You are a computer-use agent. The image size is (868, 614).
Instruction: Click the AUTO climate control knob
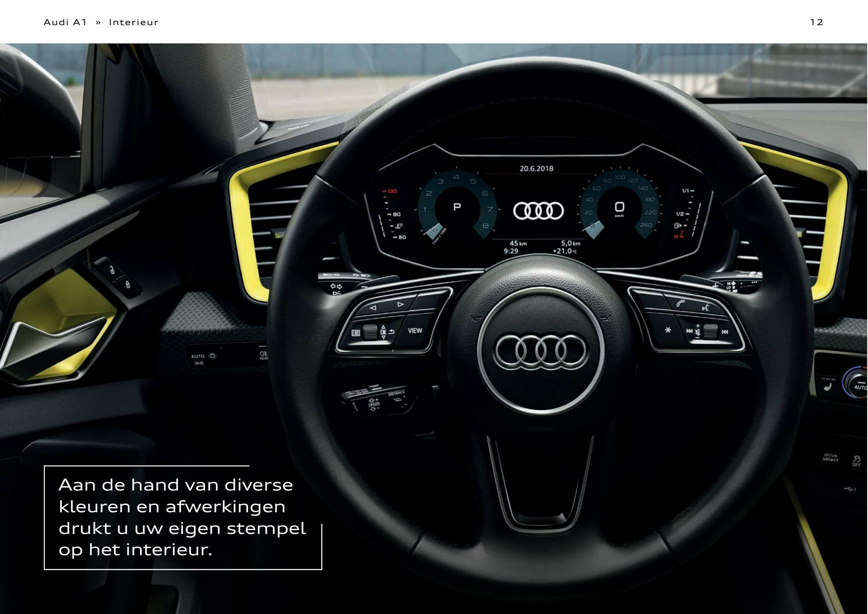pyautogui.click(x=855, y=382)
